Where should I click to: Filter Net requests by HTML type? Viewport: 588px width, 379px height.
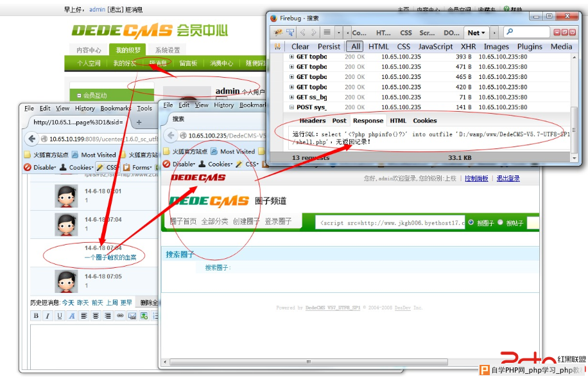[x=378, y=46]
